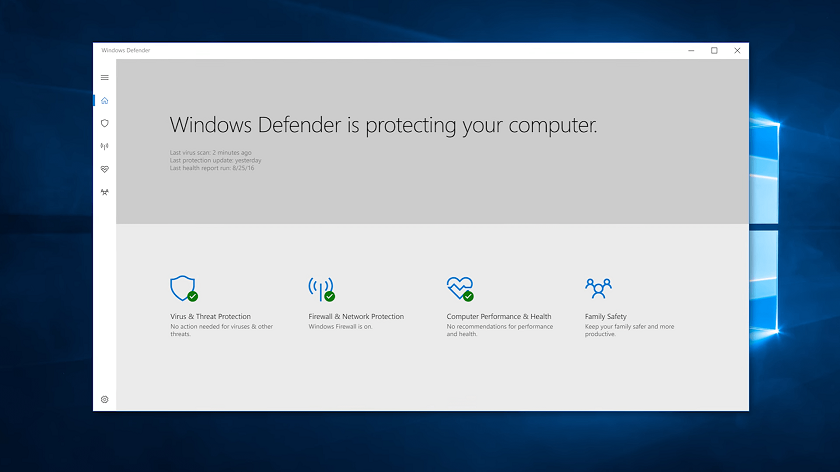The image size is (840, 472).
Task: Open the heart health icon in sidebar
Action: click(104, 169)
